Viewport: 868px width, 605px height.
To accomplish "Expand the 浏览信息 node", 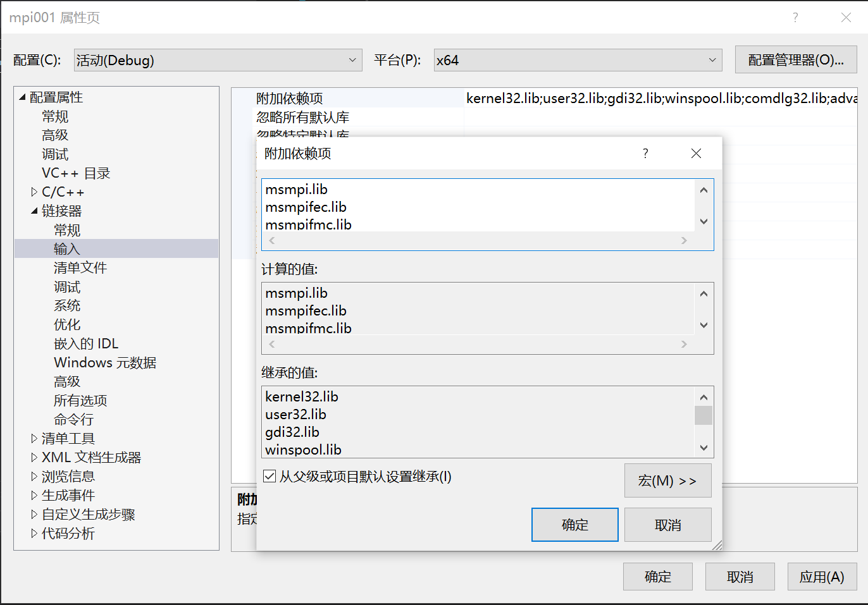I will coord(34,476).
